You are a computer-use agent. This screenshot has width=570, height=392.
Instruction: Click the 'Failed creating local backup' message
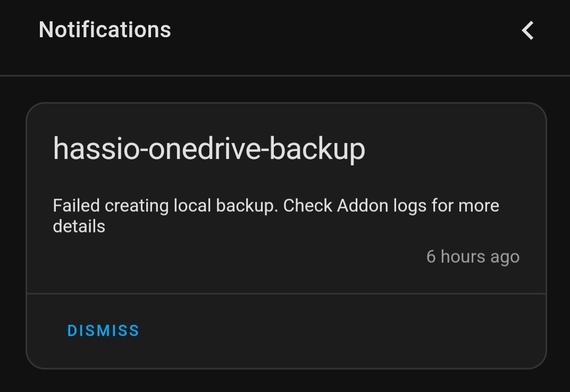tap(276, 205)
